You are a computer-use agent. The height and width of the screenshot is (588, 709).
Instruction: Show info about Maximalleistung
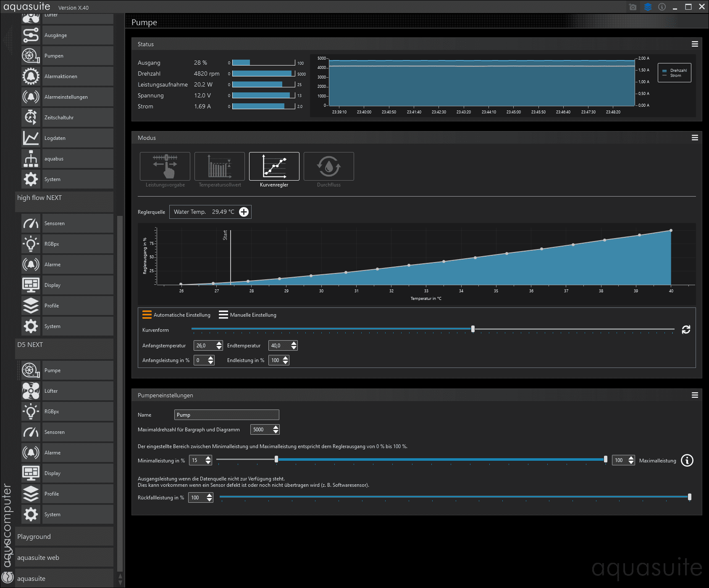pos(687,460)
